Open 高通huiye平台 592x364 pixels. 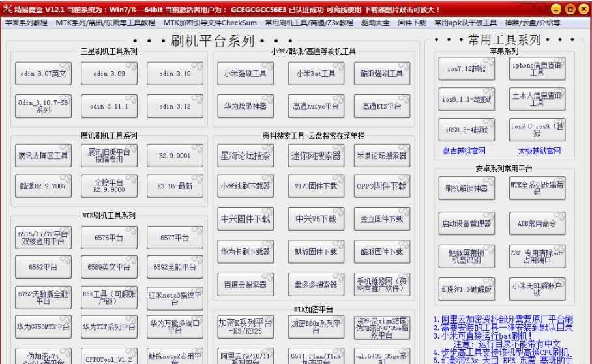[316, 106]
